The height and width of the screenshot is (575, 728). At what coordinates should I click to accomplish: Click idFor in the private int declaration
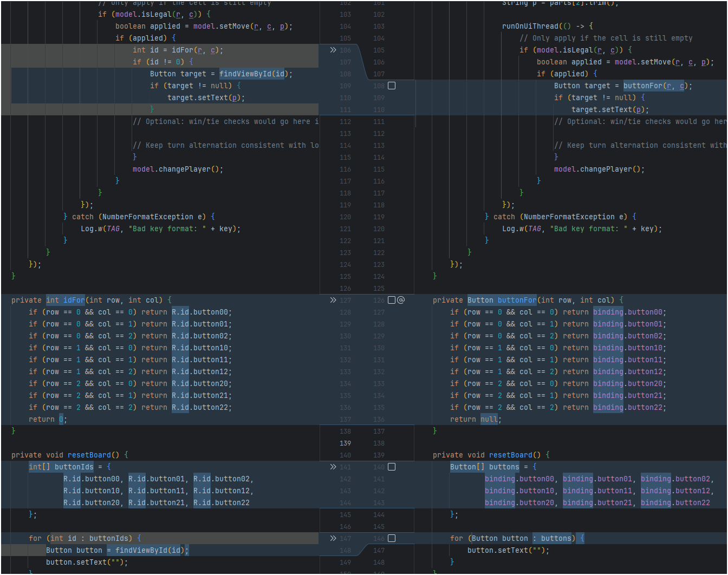[x=74, y=300]
